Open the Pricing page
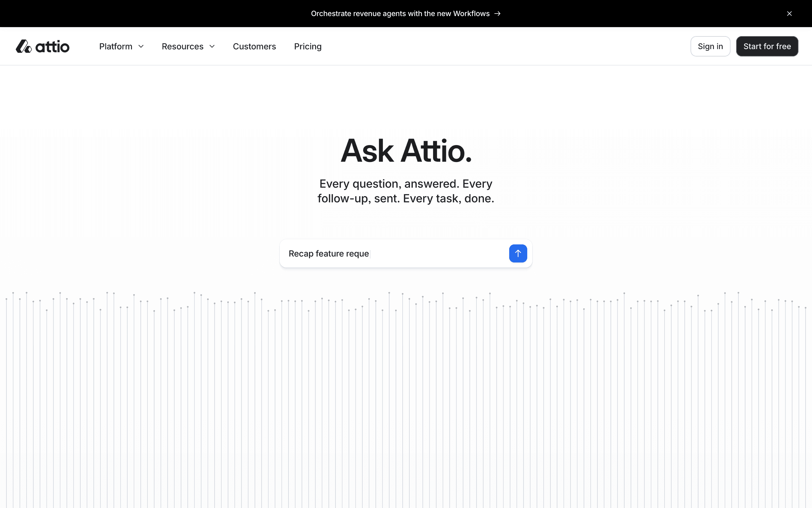The width and height of the screenshot is (812, 508). (x=308, y=46)
